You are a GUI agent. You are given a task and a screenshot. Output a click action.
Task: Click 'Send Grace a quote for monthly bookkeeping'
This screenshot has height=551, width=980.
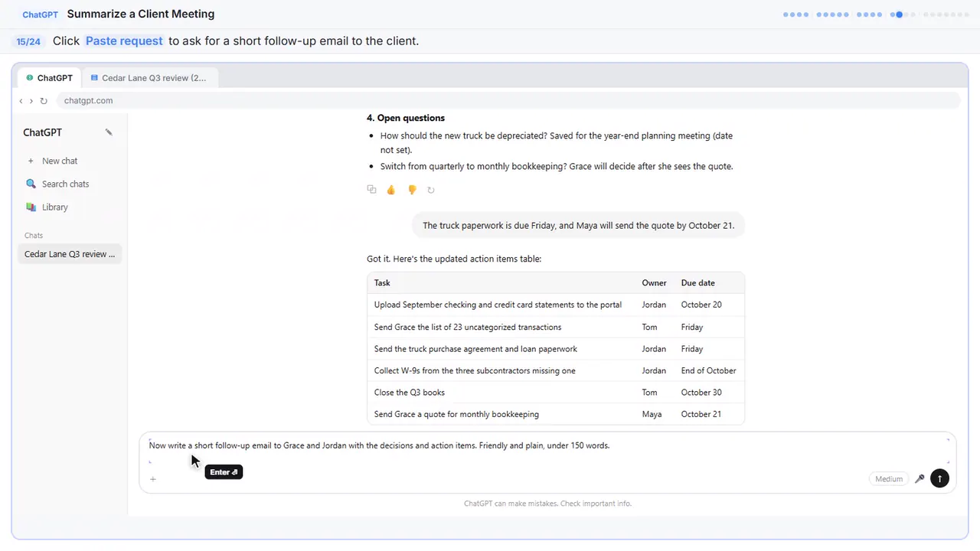[456, 415]
